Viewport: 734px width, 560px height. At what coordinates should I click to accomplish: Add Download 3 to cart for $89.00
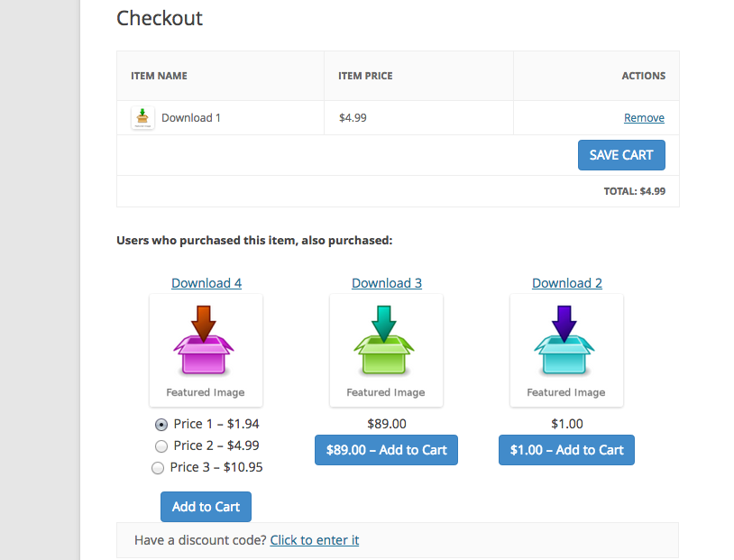386,450
